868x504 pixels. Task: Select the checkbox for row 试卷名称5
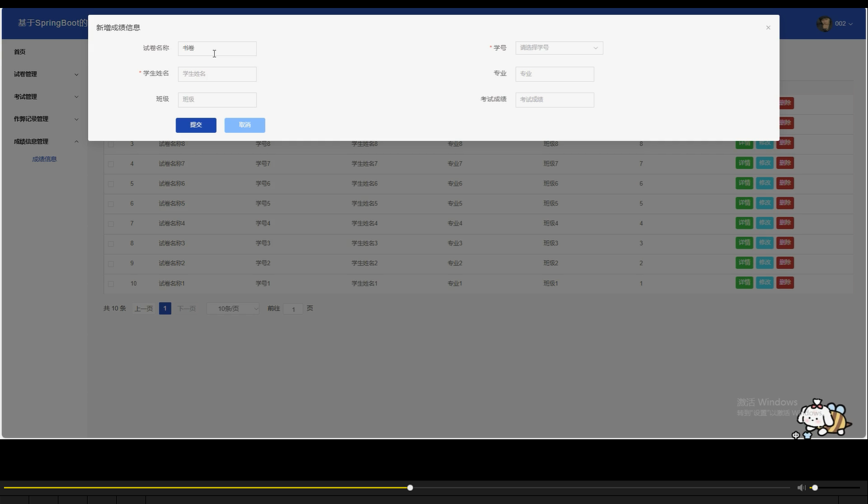pyautogui.click(x=111, y=204)
